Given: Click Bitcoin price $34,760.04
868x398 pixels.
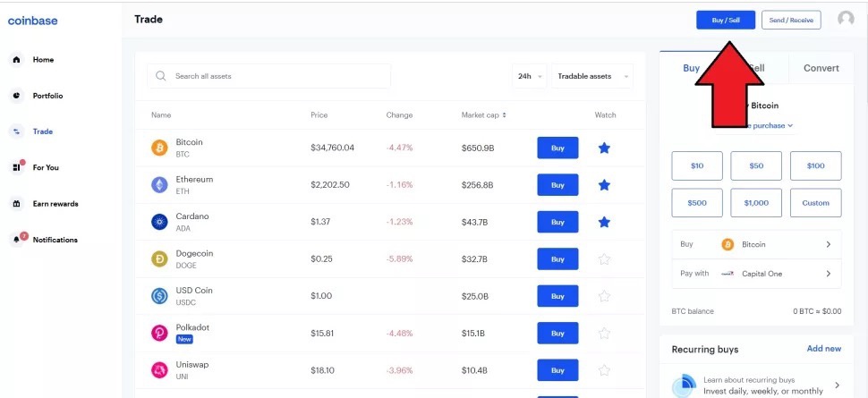Looking at the screenshot, I should (332, 148).
